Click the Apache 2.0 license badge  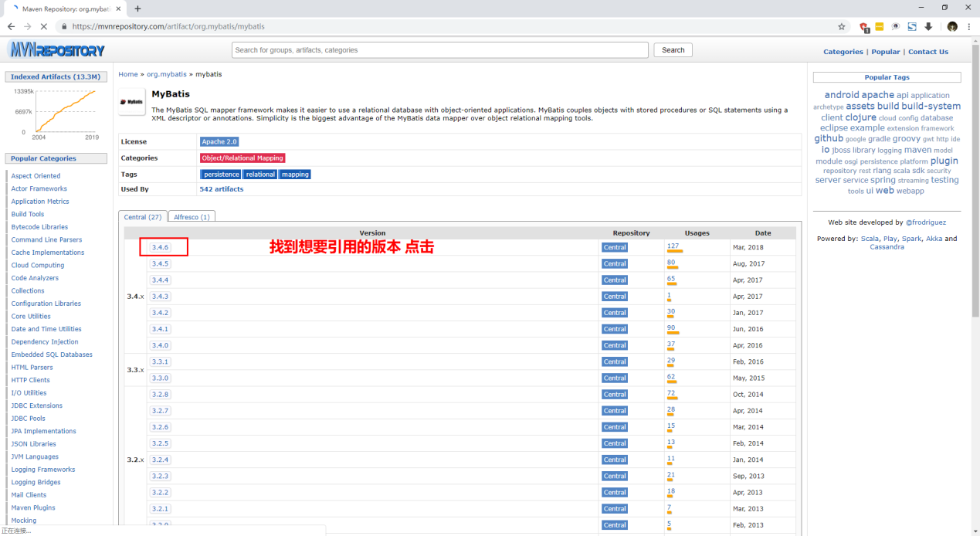pos(220,142)
